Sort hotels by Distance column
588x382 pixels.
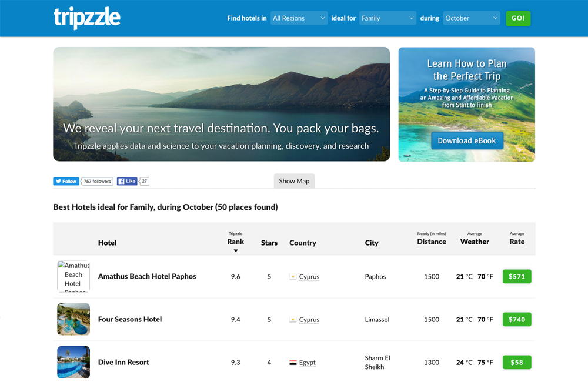(x=432, y=242)
